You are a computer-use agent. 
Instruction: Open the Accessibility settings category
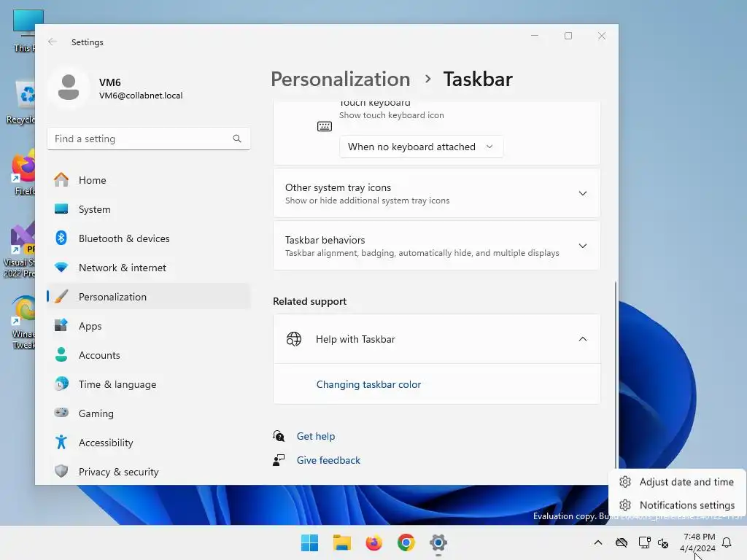coord(149,443)
